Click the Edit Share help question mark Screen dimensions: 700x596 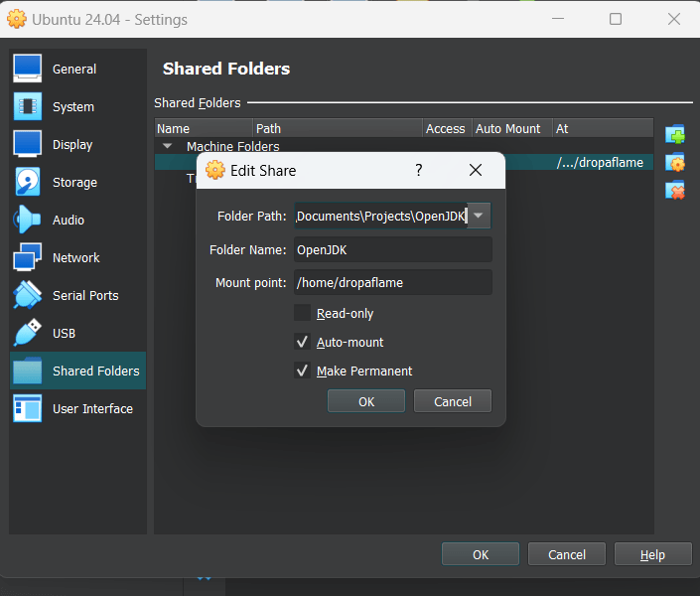click(x=419, y=170)
